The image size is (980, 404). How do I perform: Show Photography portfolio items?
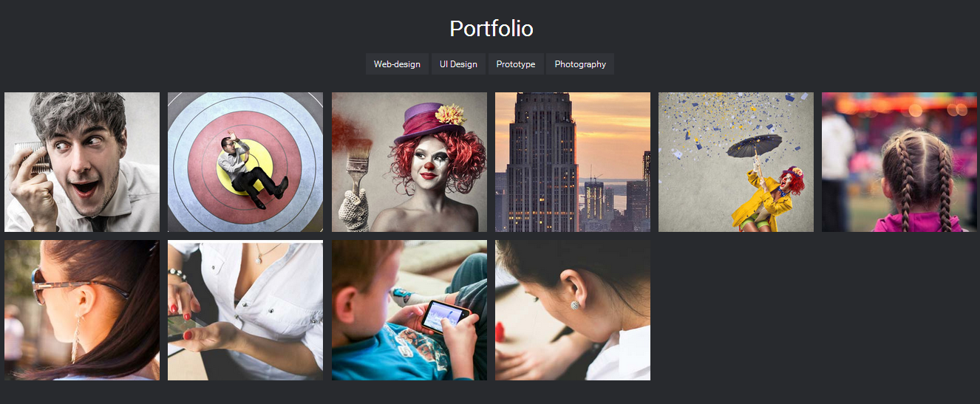tap(580, 64)
